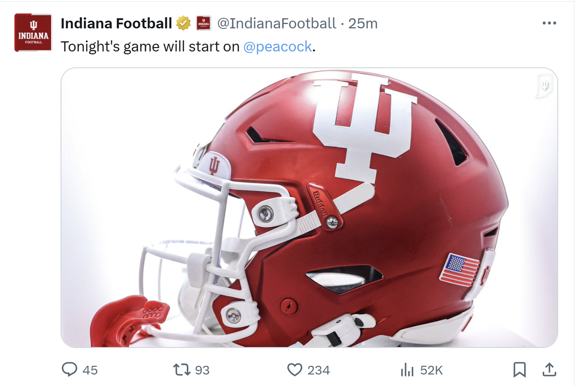This screenshot has width=588, height=386.
Task: Click the 93 reposts count
Action: pyautogui.click(x=202, y=370)
